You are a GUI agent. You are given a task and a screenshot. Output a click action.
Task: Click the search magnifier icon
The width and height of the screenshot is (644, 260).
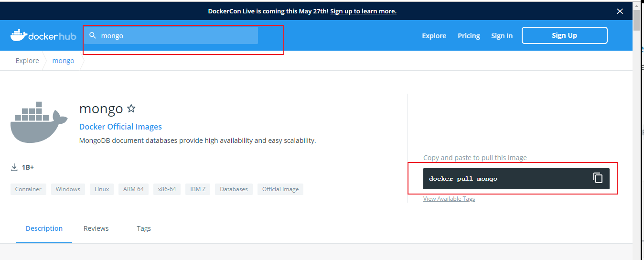(93, 35)
